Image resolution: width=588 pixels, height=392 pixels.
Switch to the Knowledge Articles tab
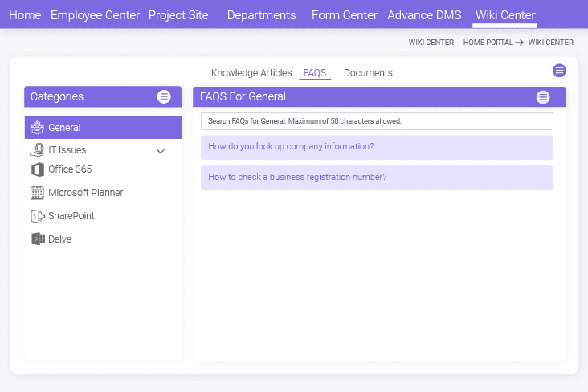(x=251, y=73)
